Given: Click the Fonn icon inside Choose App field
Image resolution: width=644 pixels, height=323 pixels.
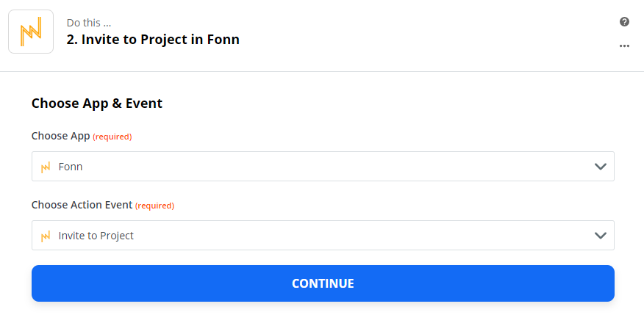Looking at the screenshot, I should tap(46, 167).
